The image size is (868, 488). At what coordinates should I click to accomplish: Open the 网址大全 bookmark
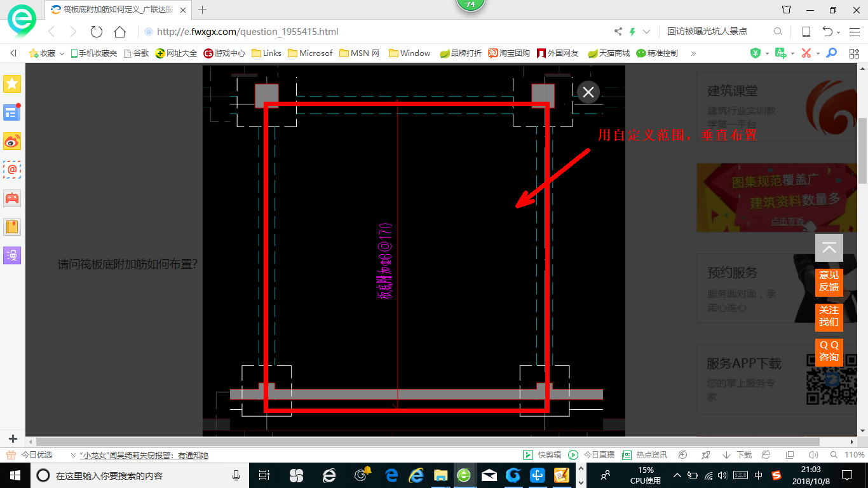click(x=176, y=53)
